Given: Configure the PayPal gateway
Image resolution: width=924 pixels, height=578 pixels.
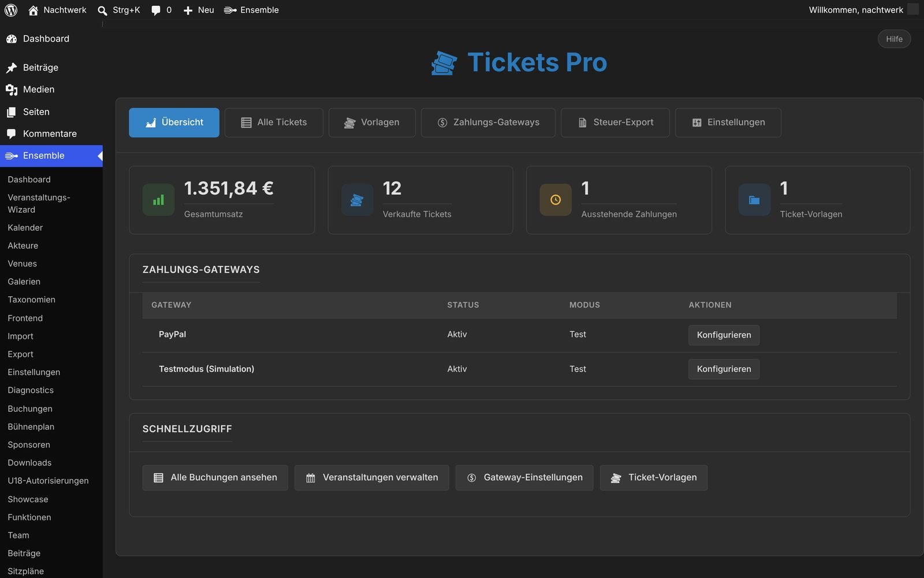Looking at the screenshot, I should pyautogui.click(x=724, y=335).
